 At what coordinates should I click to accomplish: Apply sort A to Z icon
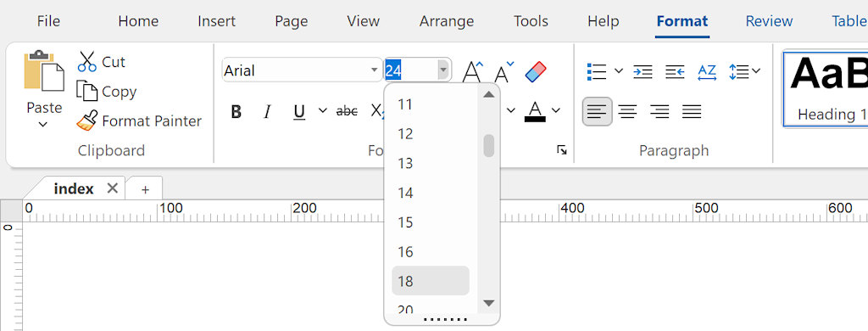pos(707,71)
